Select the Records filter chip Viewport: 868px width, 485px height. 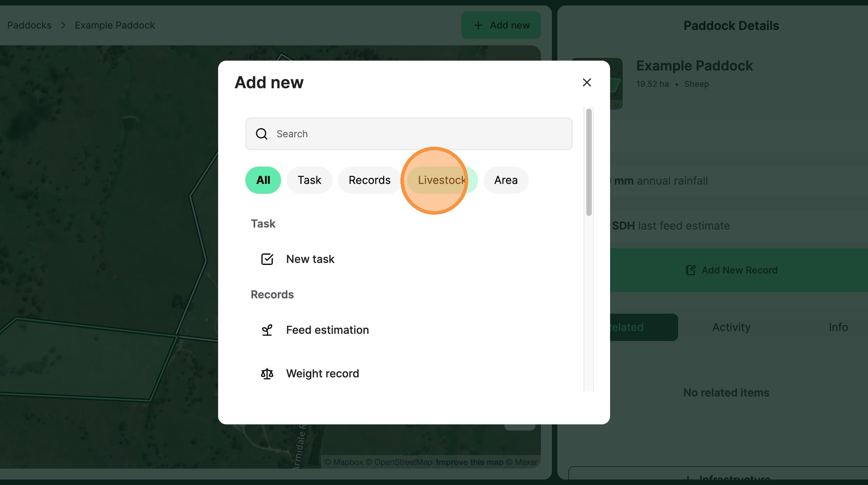click(x=369, y=180)
